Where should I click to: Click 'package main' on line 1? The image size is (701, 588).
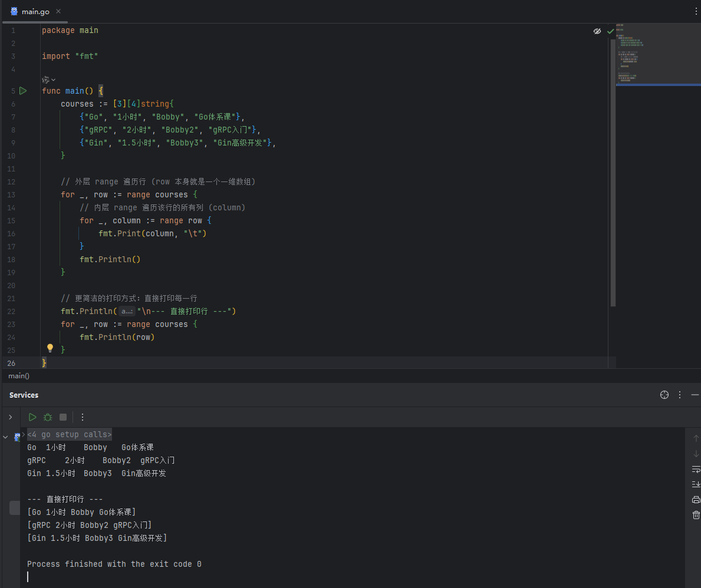tap(70, 31)
